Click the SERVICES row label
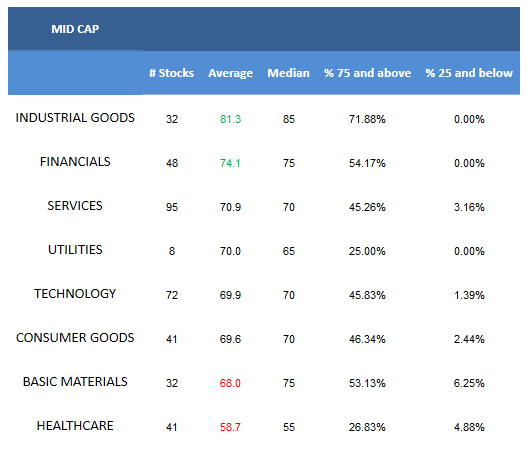This screenshot has width=527, height=452. pyautogui.click(x=75, y=206)
